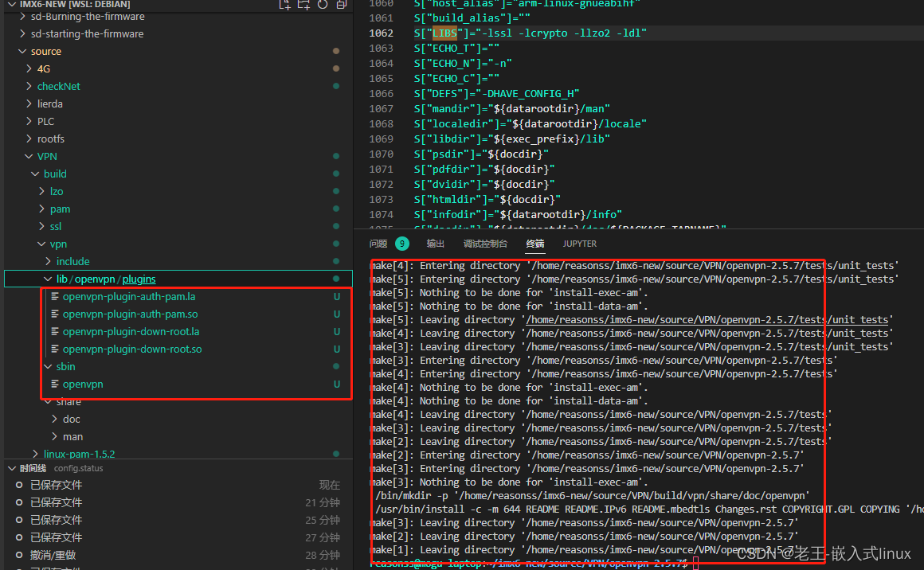Open the JUPYTER panel tab
The width and height of the screenshot is (924, 570).
tap(579, 244)
